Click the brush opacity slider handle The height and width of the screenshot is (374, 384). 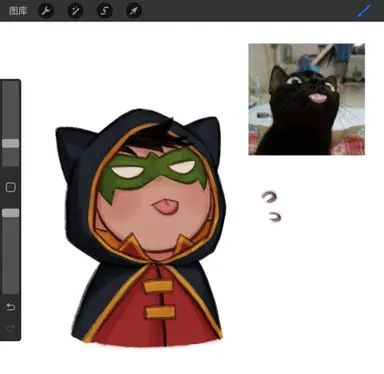pos(11,213)
